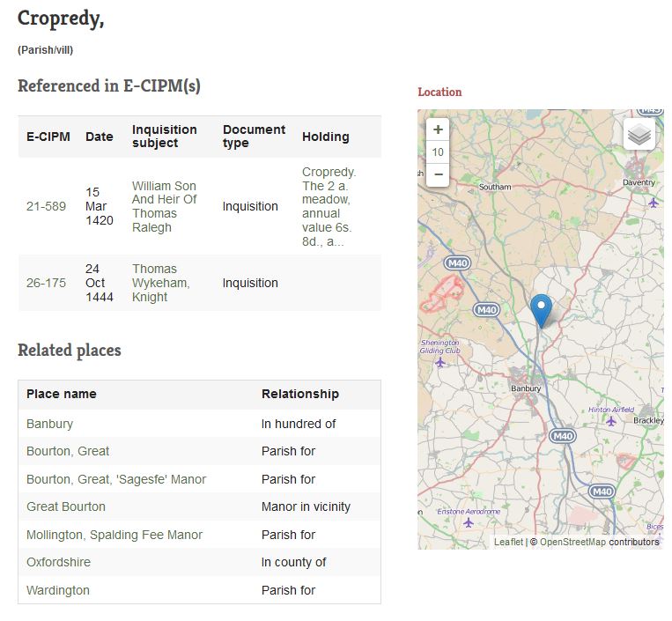The image size is (672, 621).
Task: Open the map layers control
Action: pos(639,135)
